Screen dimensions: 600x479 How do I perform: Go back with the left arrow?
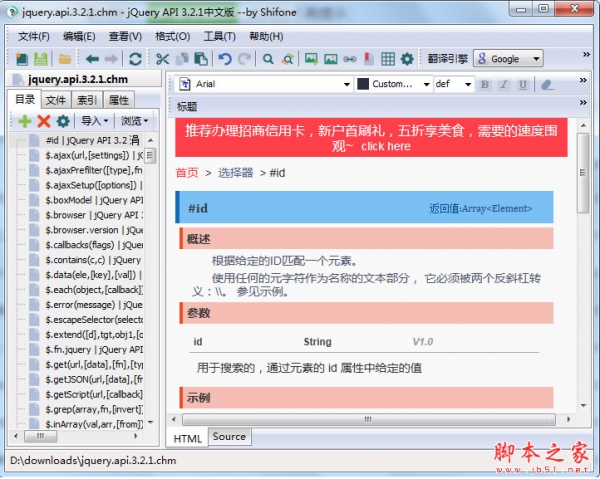[x=92, y=59]
